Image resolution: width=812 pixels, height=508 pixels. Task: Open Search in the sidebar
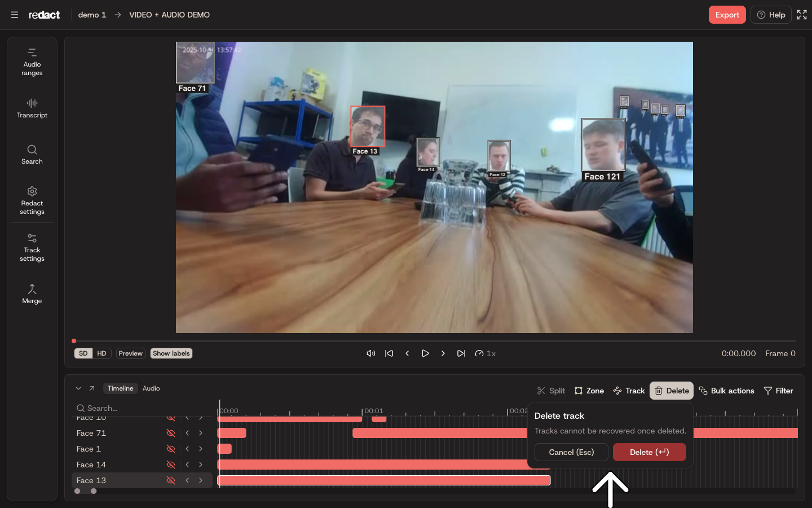[32, 155]
